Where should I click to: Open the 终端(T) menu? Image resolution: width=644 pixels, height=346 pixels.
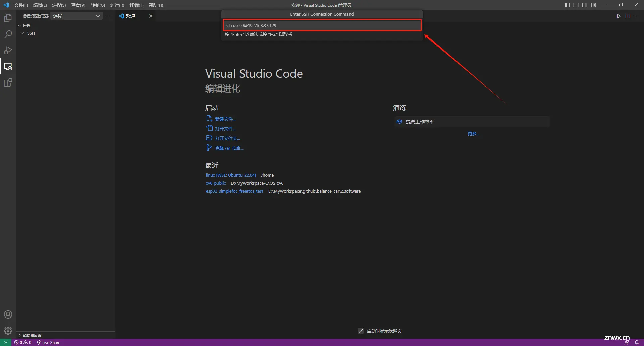click(x=136, y=5)
